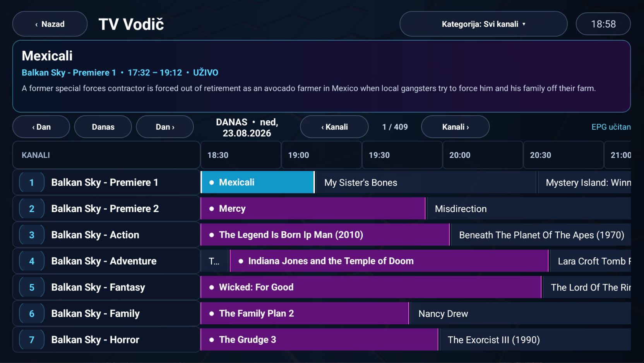This screenshot has height=363, width=644.
Task: Select the program My Sister's Bones
Action: [426, 182]
